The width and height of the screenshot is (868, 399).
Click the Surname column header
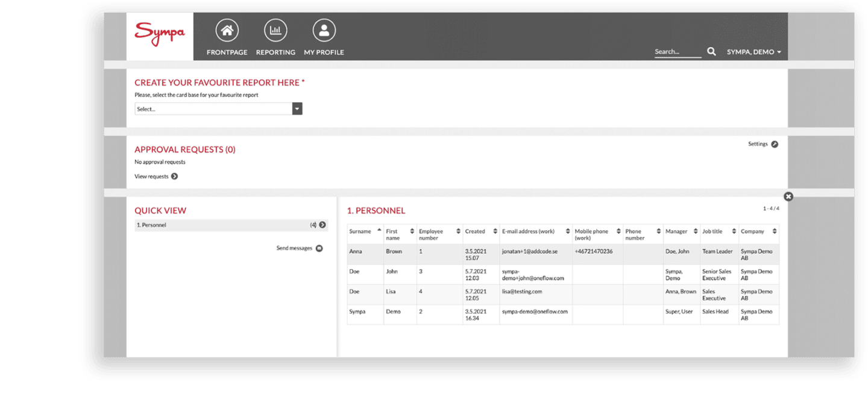click(x=365, y=233)
